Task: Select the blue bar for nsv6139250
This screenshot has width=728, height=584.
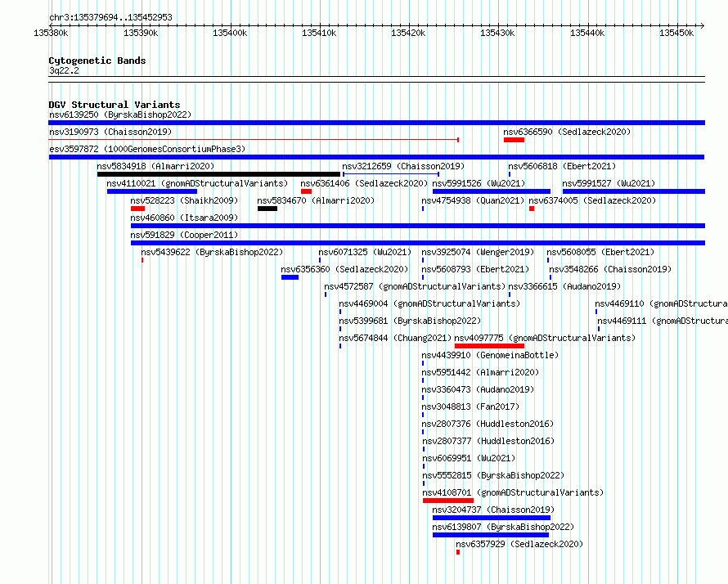Action: 376,123
